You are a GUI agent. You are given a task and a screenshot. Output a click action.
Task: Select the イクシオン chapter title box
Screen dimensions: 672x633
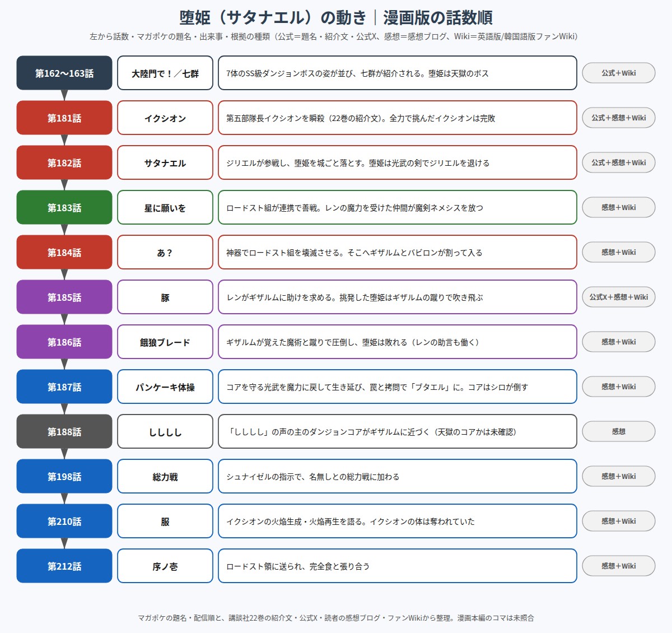click(165, 118)
